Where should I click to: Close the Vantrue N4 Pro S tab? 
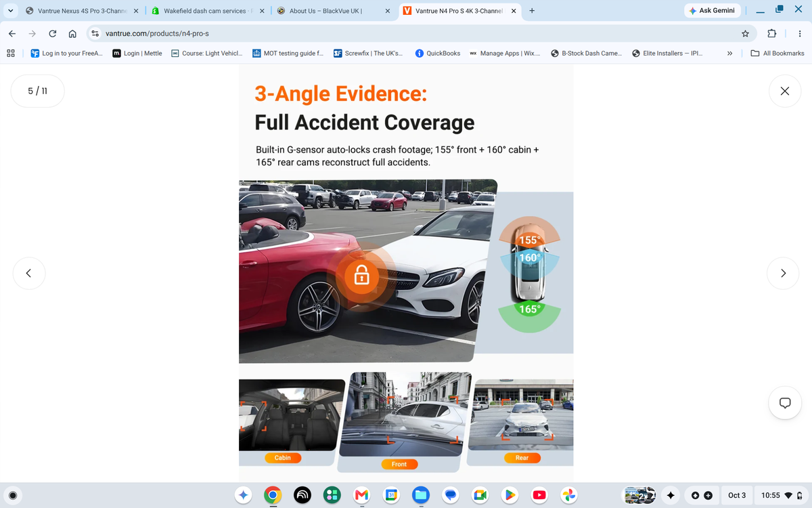tap(513, 11)
